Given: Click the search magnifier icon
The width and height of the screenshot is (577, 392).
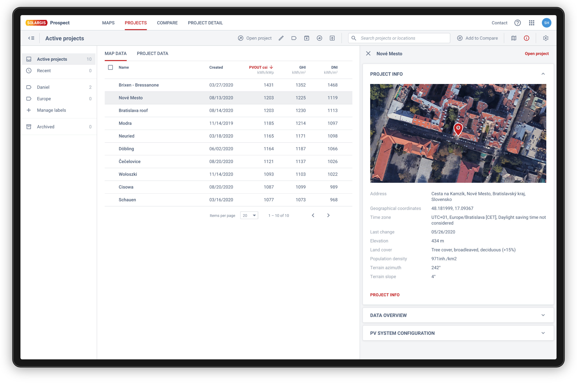Looking at the screenshot, I should (x=354, y=38).
